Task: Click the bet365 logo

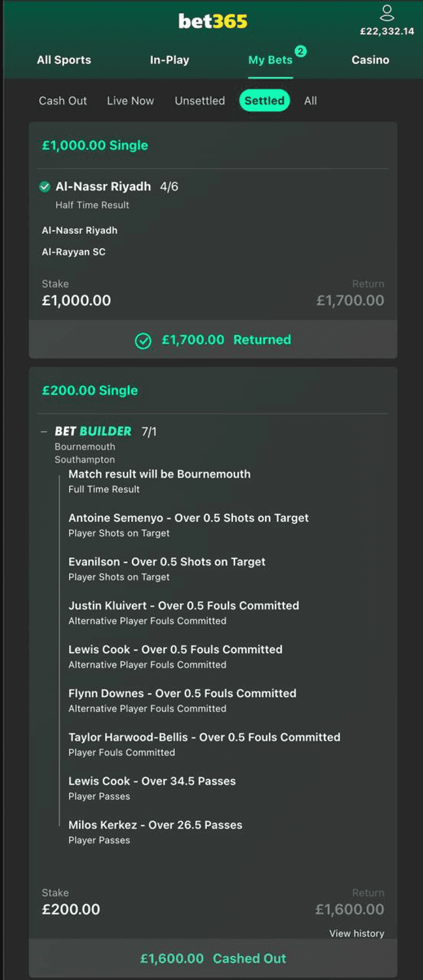Action: click(213, 22)
